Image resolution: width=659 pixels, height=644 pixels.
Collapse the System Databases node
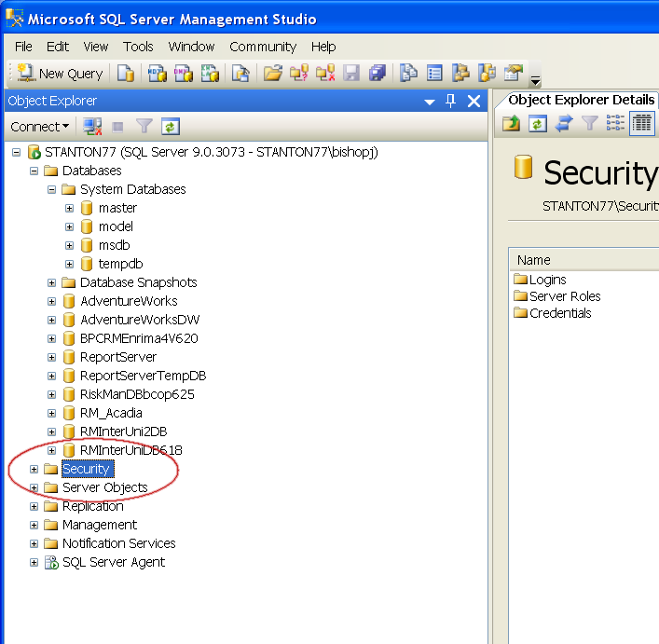point(51,189)
